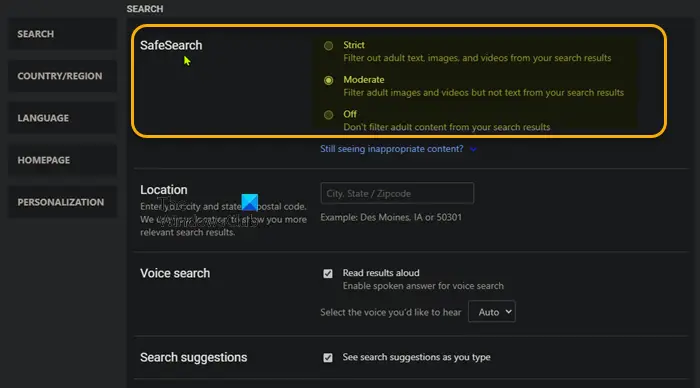Turn SafeSearch Off via radio button
This screenshot has width=700, height=388.
(x=329, y=115)
